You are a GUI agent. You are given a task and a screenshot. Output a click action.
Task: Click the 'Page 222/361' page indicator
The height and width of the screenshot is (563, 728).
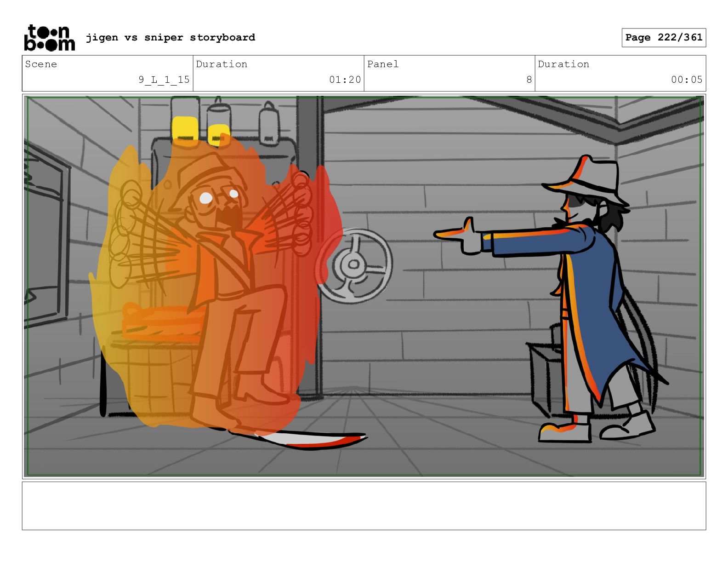[664, 38]
